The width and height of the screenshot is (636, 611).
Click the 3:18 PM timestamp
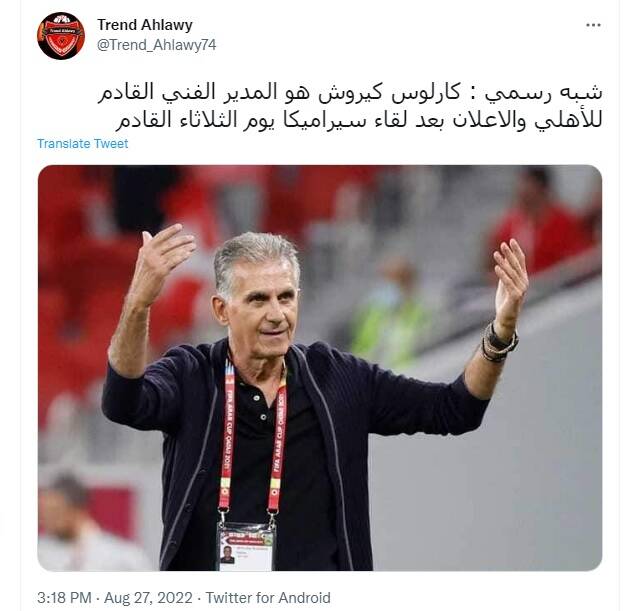[x=64, y=598]
